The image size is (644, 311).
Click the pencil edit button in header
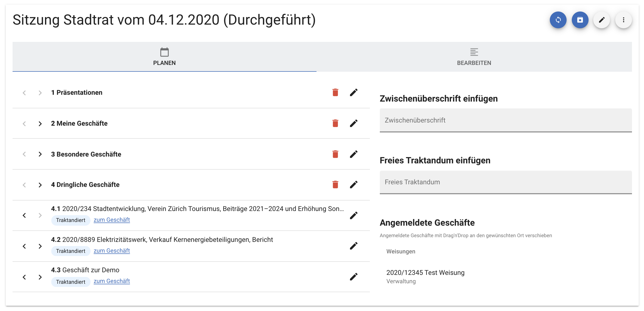(x=602, y=20)
